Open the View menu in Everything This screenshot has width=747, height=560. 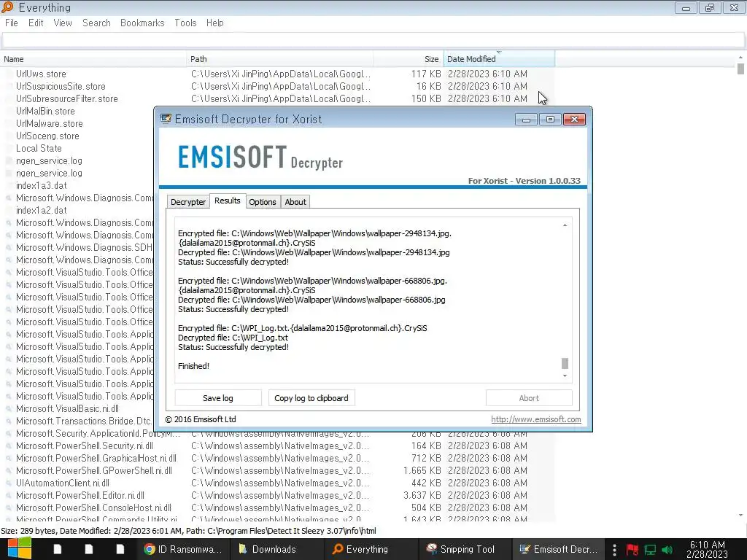coord(63,23)
